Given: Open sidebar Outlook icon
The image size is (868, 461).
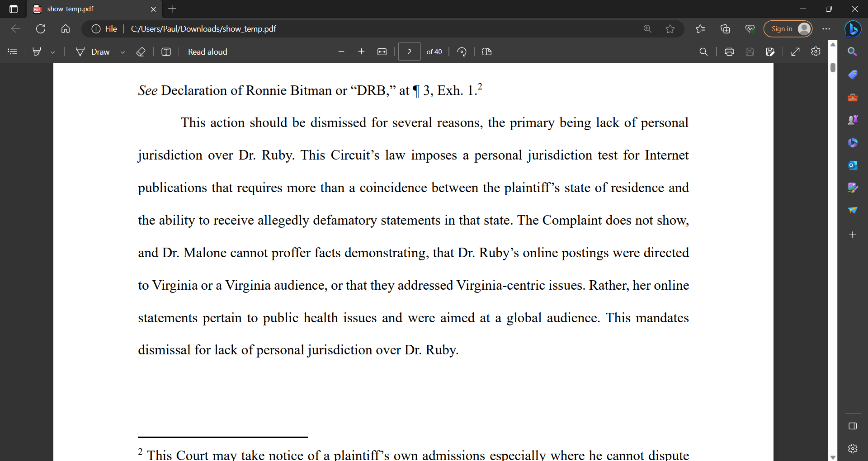Looking at the screenshot, I should 853,165.
